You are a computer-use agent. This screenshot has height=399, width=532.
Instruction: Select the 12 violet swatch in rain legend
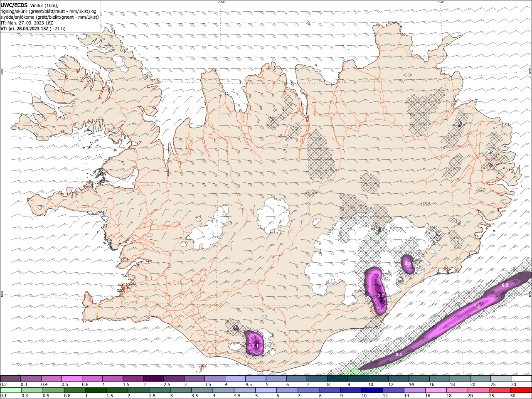pos(393,390)
